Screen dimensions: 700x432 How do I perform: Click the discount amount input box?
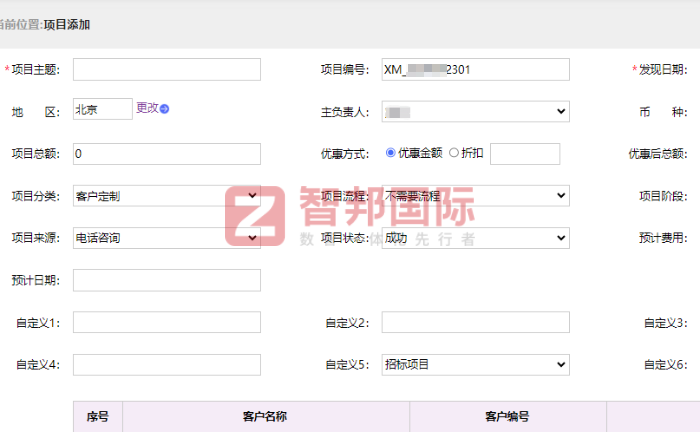(x=525, y=153)
